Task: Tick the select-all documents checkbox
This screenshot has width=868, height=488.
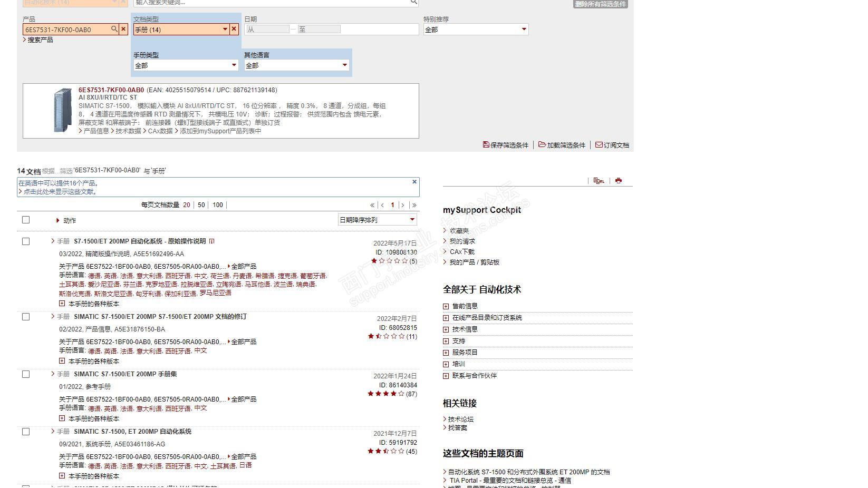Action: click(x=26, y=220)
